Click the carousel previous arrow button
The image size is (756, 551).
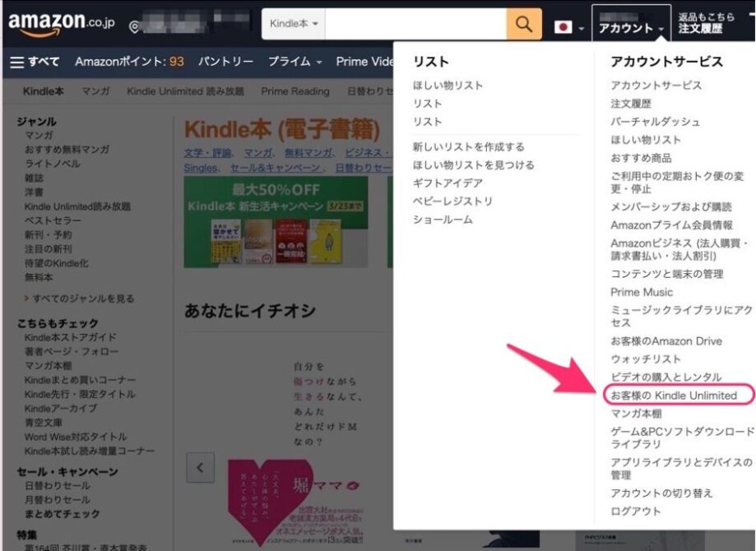[x=200, y=467]
